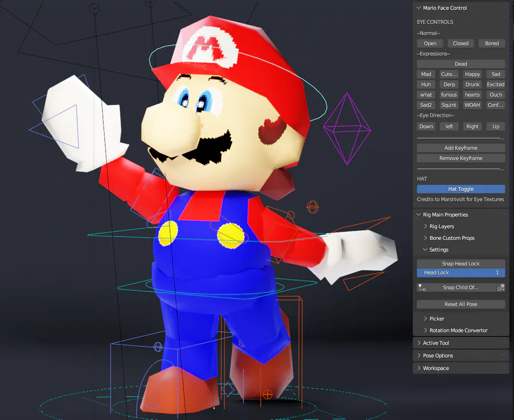
Task: Point the eyes Down
Action: pos(426,126)
